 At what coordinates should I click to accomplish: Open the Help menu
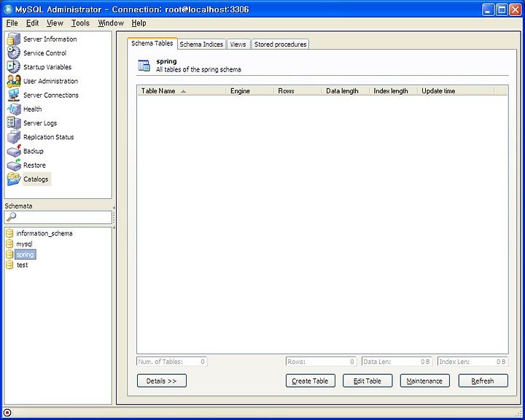point(139,23)
